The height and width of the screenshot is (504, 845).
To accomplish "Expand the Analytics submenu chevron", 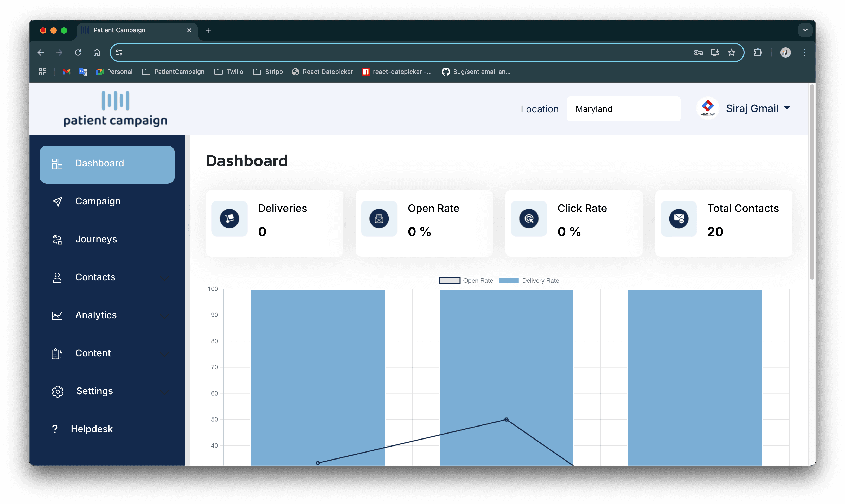I will [x=165, y=316].
